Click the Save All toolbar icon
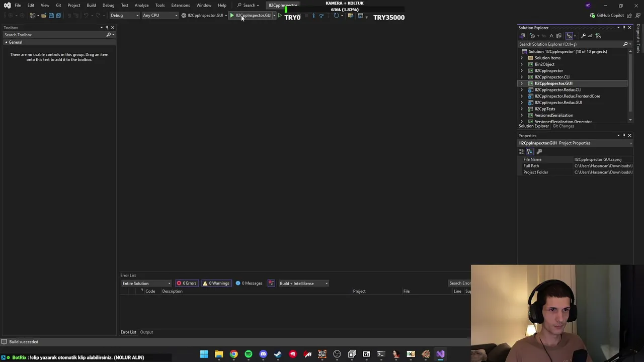 pyautogui.click(x=58, y=16)
